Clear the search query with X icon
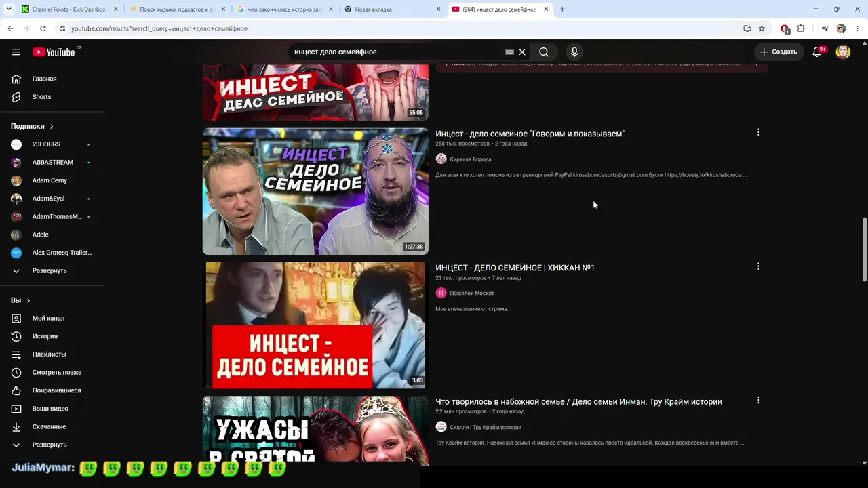868x488 pixels. point(522,52)
